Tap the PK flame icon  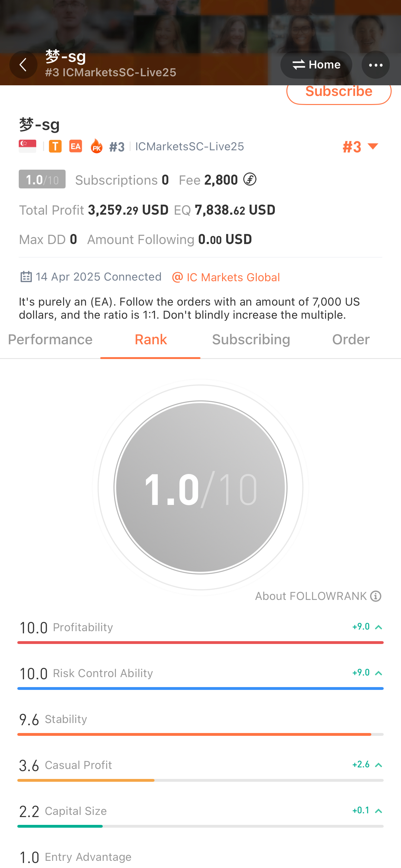click(97, 146)
